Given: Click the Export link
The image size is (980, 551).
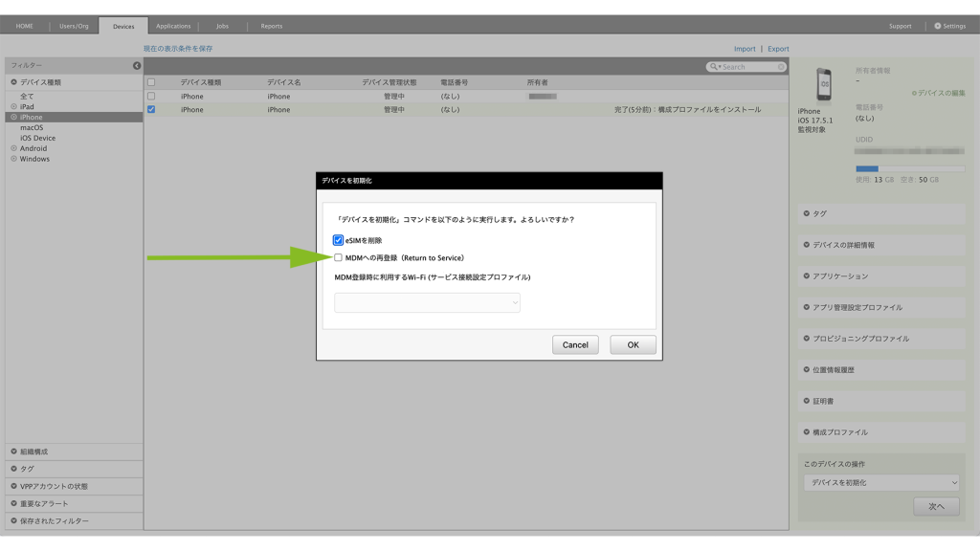Looking at the screenshot, I should [x=778, y=49].
